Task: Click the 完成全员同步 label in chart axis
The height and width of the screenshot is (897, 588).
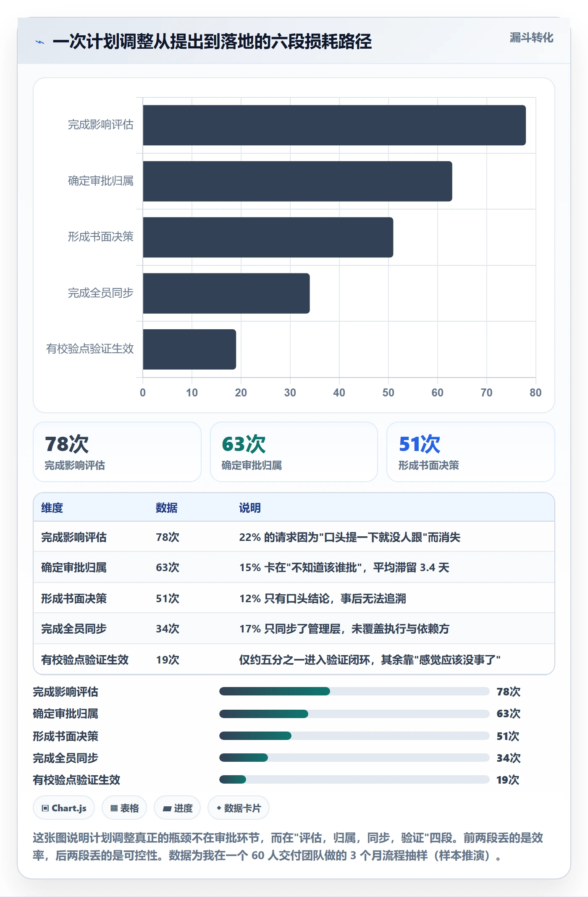Action: (x=101, y=293)
